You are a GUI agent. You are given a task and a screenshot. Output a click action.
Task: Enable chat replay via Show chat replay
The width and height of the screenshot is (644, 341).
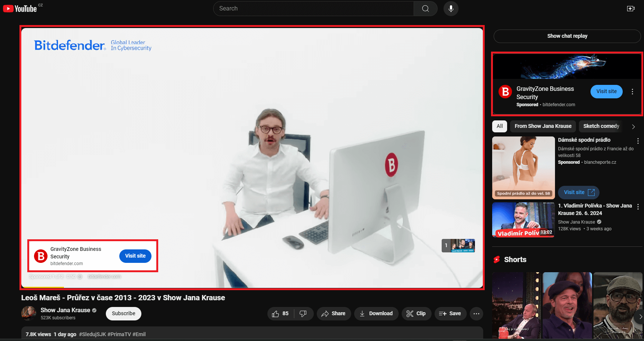(567, 36)
